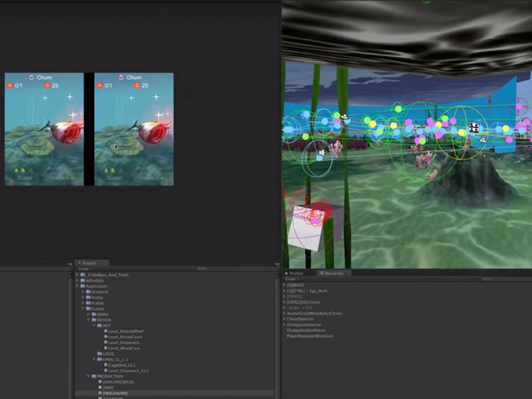The width and height of the screenshot is (532, 399).
Task: Open the Create dropdown in Hierarchy panel
Action: coord(292,279)
